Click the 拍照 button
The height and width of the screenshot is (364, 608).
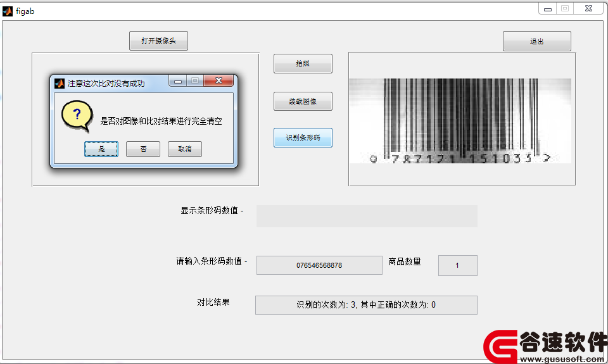pos(303,63)
